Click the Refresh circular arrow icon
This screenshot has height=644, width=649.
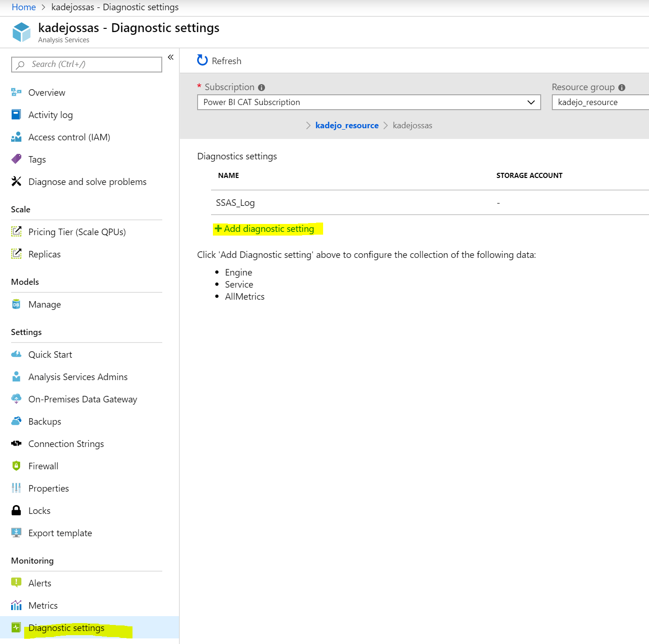(x=202, y=60)
